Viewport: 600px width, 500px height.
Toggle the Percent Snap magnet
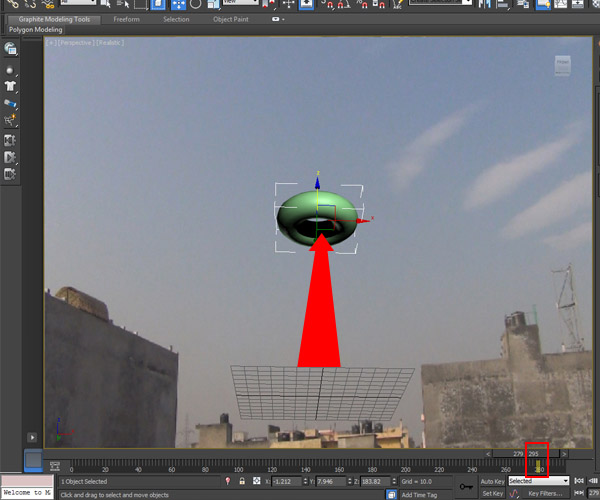pos(362,4)
